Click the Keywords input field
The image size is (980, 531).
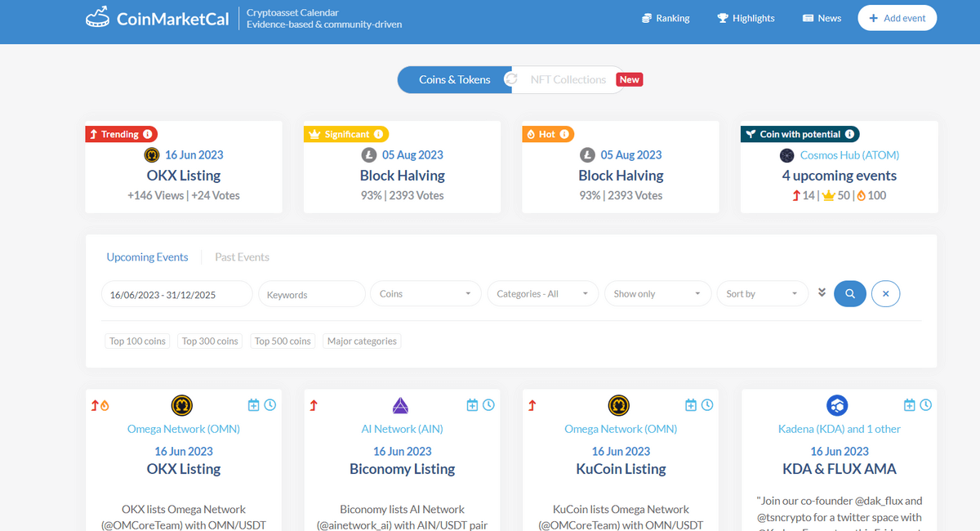click(x=310, y=293)
